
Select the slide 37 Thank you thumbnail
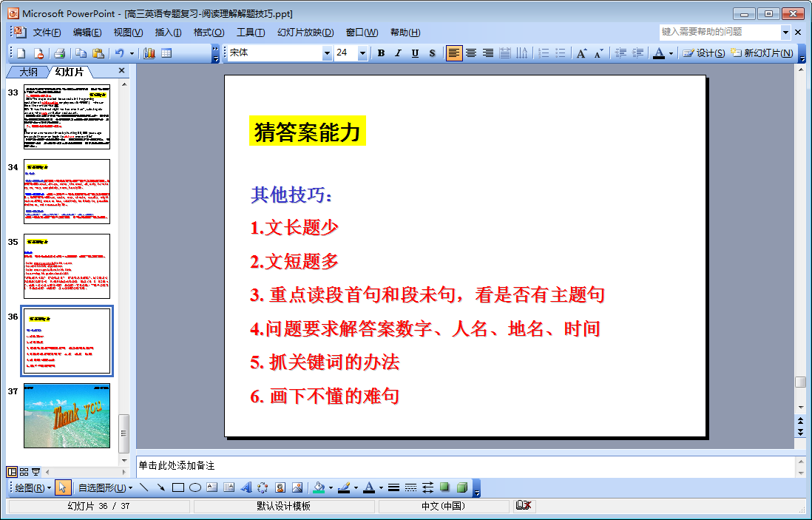[x=67, y=416]
